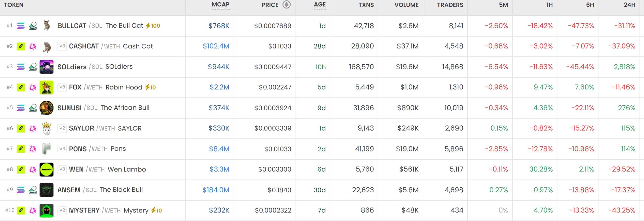Open the SUNUSI The African Bull row
Screen dimensions: 644x221
coord(322,108)
